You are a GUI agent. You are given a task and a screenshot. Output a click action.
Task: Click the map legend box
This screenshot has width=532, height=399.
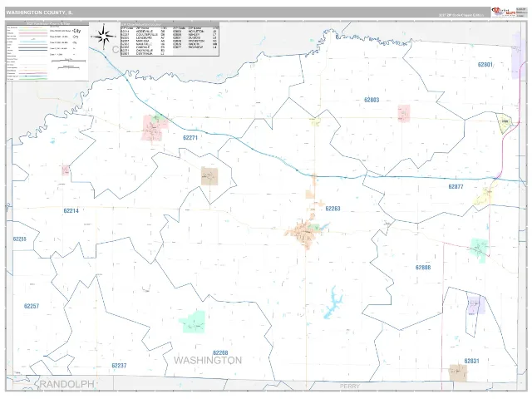coord(47,52)
